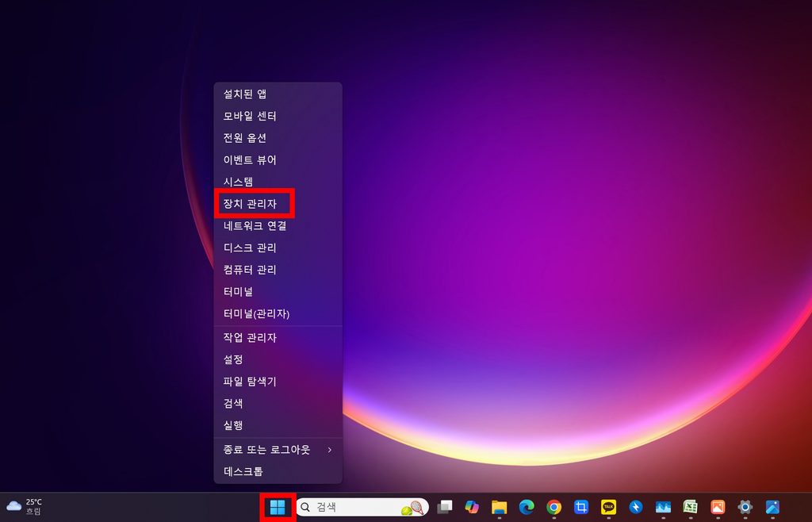Image resolution: width=812 pixels, height=522 pixels.
Task: Launch 터미널 from the menu
Action: (278, 292)
